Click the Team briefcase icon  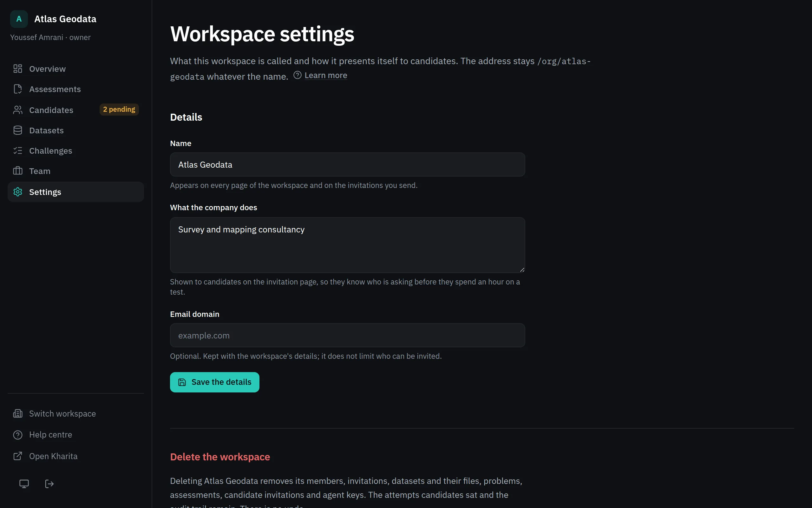[x=18, y=171]
